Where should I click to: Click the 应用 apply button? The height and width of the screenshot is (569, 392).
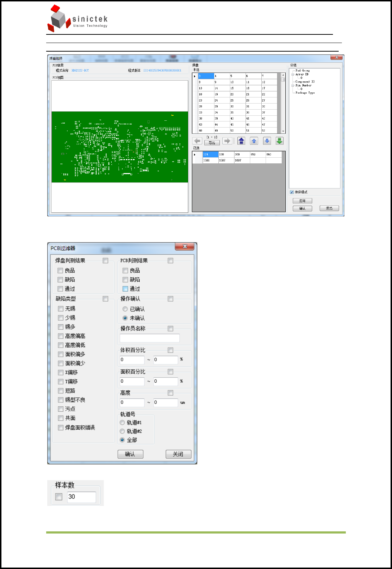303,201
